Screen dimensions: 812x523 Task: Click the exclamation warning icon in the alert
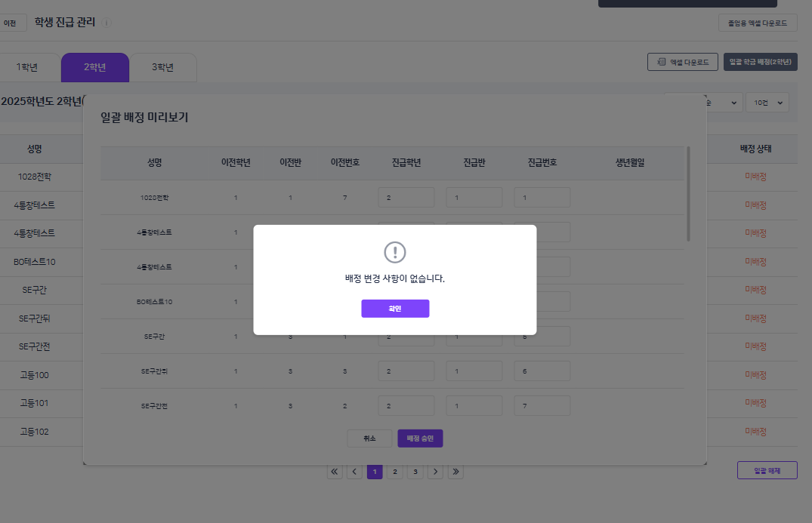[x=395, y=252]
